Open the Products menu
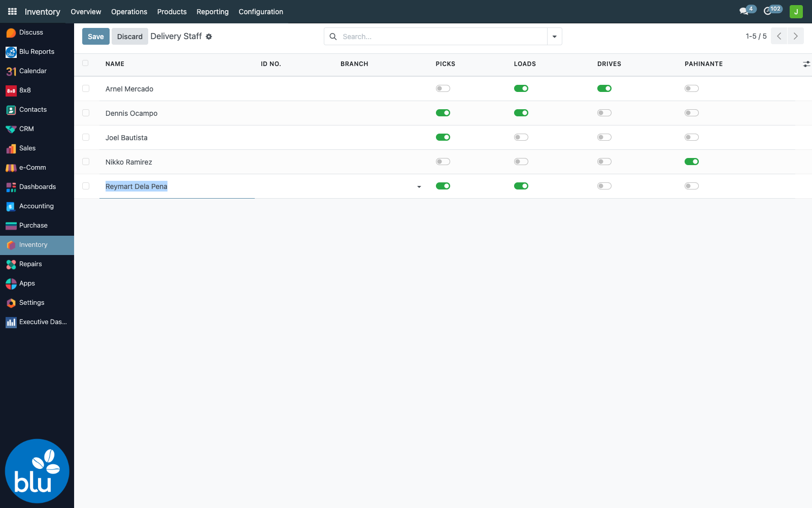This screenshot has width=812, height=508. [x=172, y=12]
